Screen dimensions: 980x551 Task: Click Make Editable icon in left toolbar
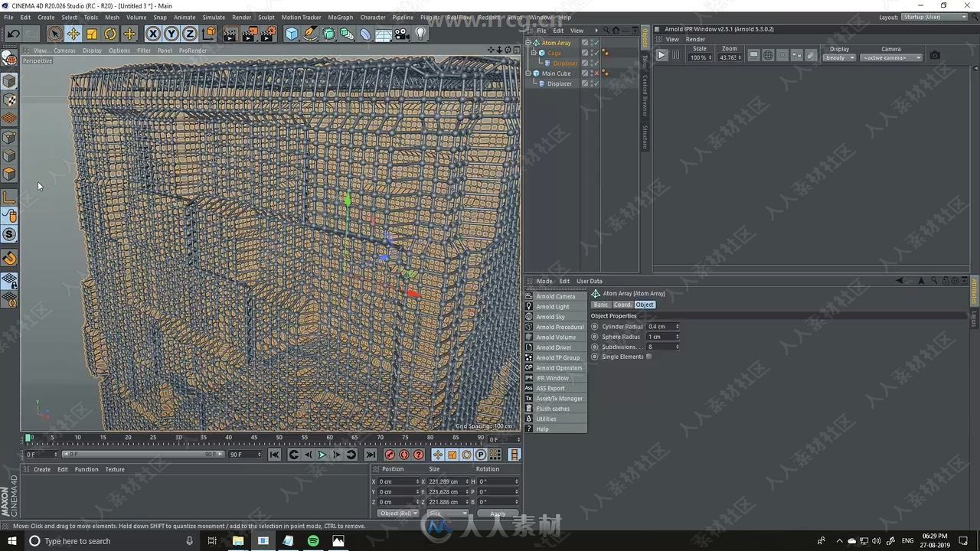coord(9,57)
